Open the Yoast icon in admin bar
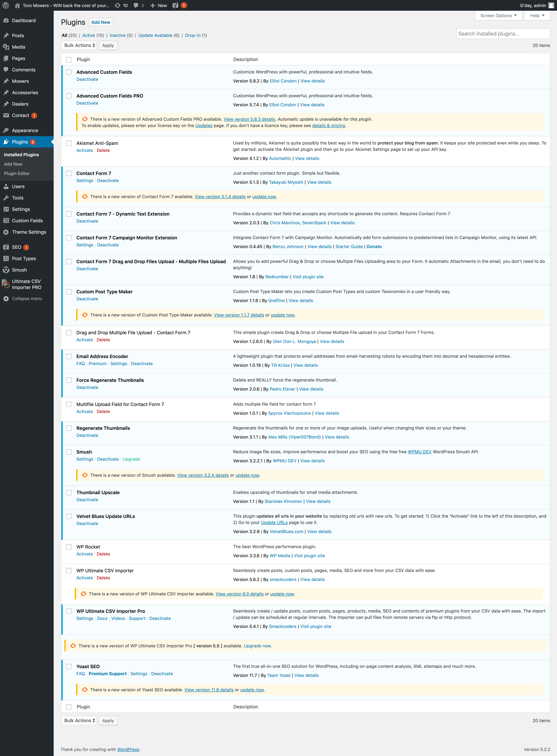This screenshot has width=557, height=756. 175,5
